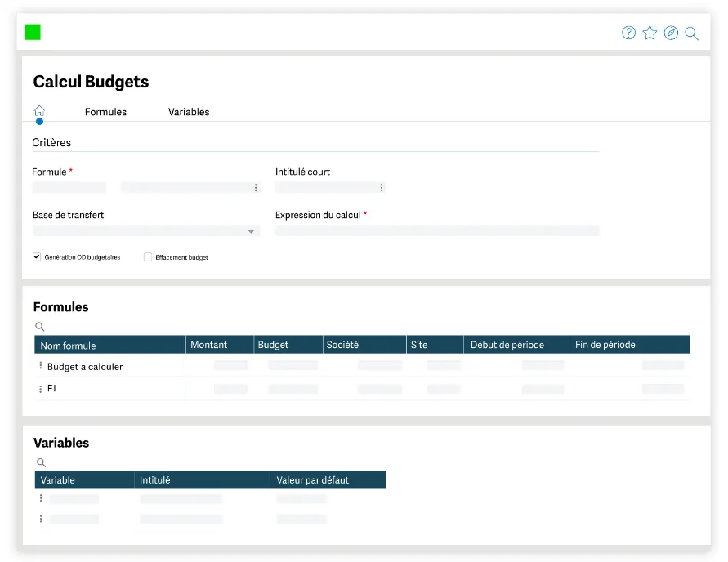The width and height of the screenshot is (728, 562).
Task: Switch to the Variables tab
Action: click(x=189, y=112)
